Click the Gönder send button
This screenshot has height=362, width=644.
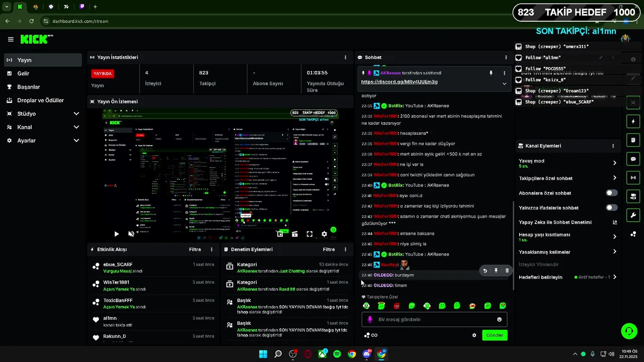point(495,335)
